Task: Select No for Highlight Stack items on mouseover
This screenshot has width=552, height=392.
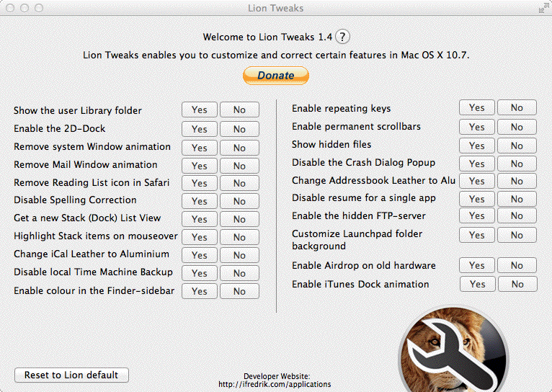Action: coord(239,237)
